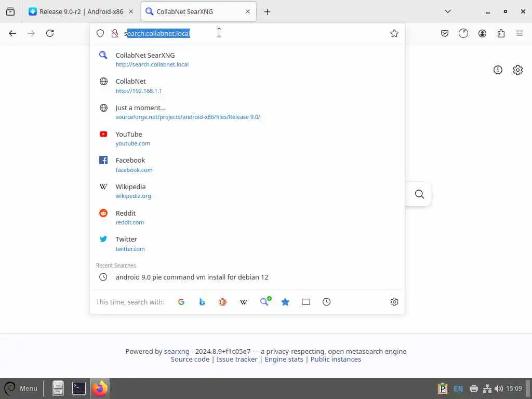532x399 pixels.
Task: Open network connections tray icon
Action: (x=487, y=389)
